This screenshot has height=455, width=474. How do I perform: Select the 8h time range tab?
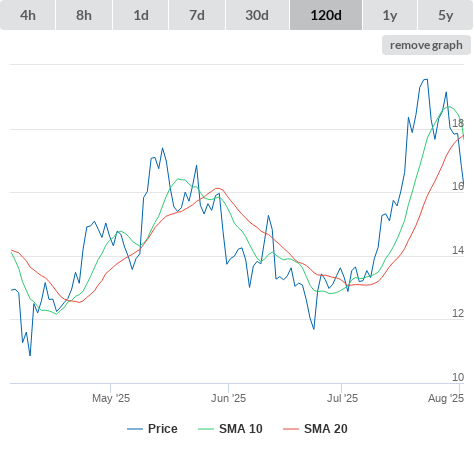pyautogui.click(x=84, y=15)
